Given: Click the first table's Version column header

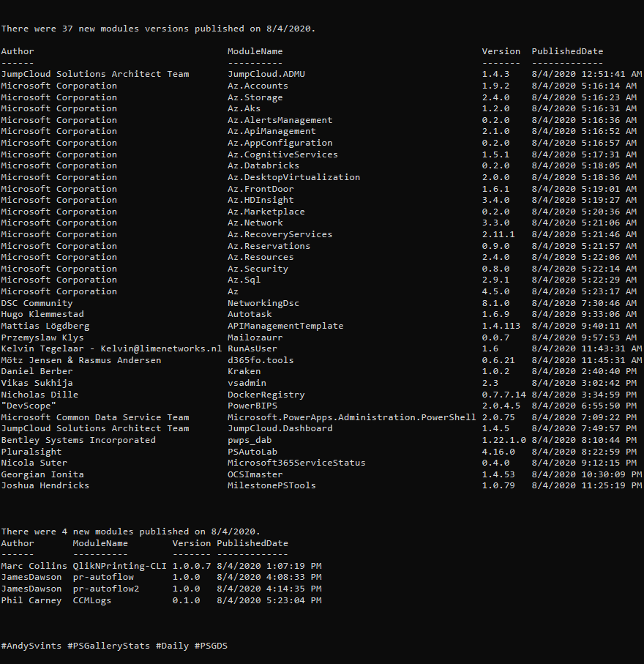Looking at the screenshot, I should pyautogui.click(x=501, y=51).
